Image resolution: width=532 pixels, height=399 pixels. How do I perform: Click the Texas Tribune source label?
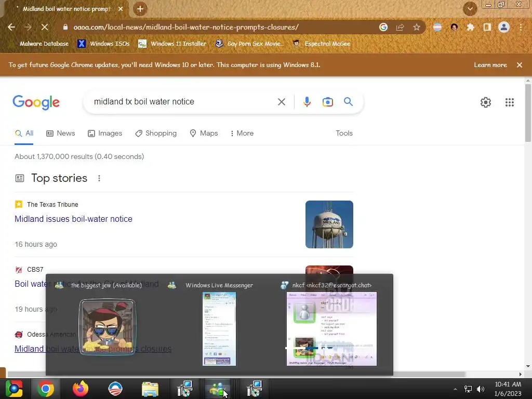click(x=52, y=204)
